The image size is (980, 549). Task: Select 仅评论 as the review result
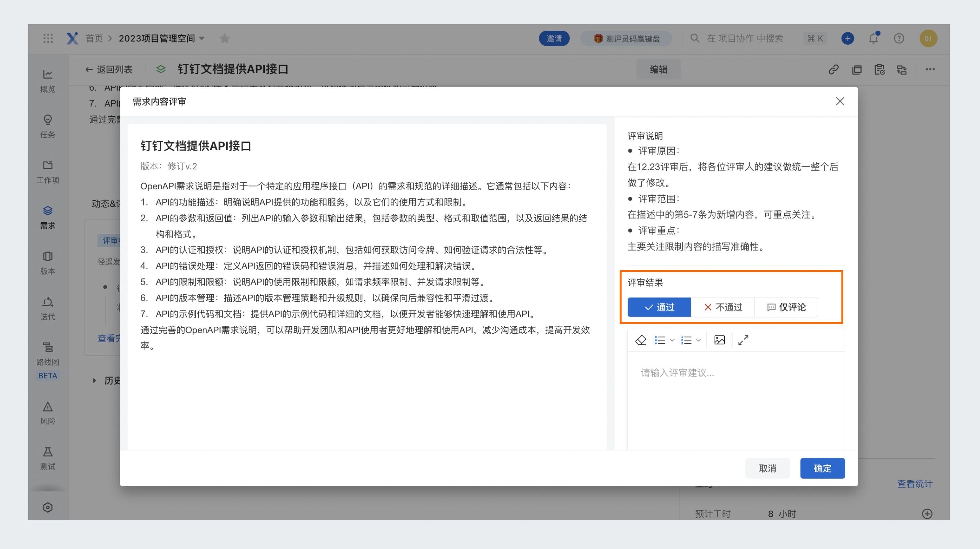[x=786, y=307]
